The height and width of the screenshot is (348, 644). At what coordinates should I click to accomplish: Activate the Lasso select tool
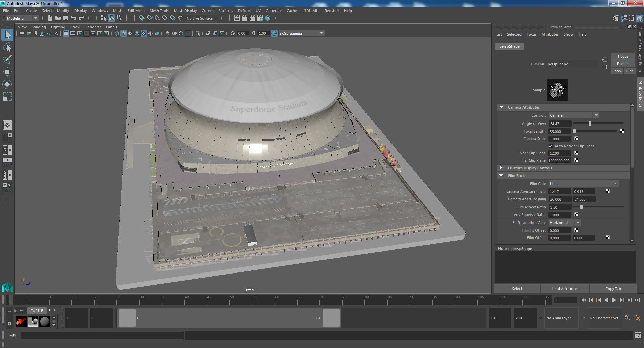tap(7, 47)
